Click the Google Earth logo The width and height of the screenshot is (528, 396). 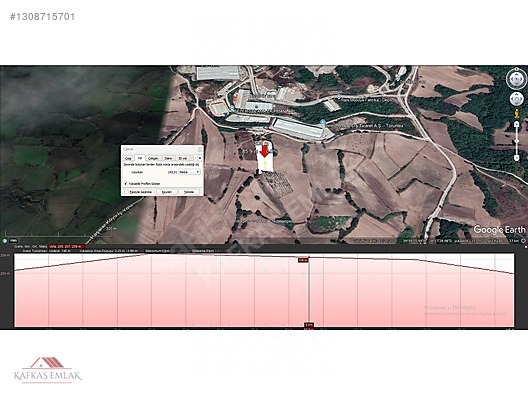click(x=499, y=230)
